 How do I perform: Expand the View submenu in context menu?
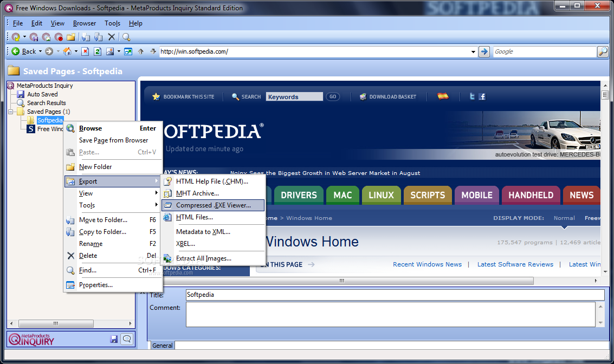tap(156, 193)
